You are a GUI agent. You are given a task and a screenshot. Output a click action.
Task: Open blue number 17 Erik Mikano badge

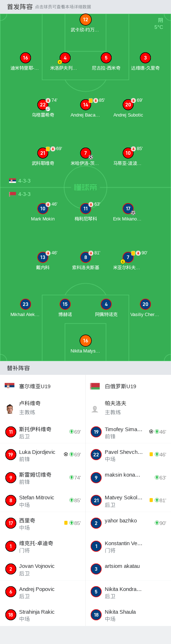click(x=128, y=209)
